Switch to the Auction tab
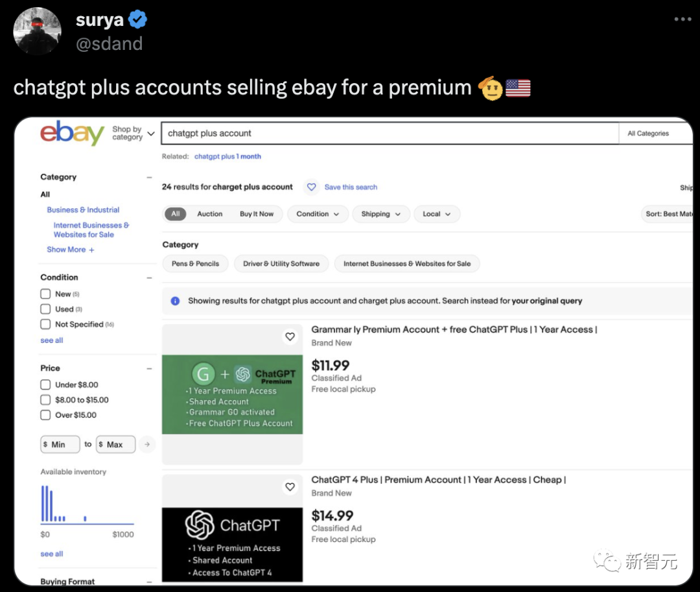This screenshot has height=592, width=700. coord(209,214)
